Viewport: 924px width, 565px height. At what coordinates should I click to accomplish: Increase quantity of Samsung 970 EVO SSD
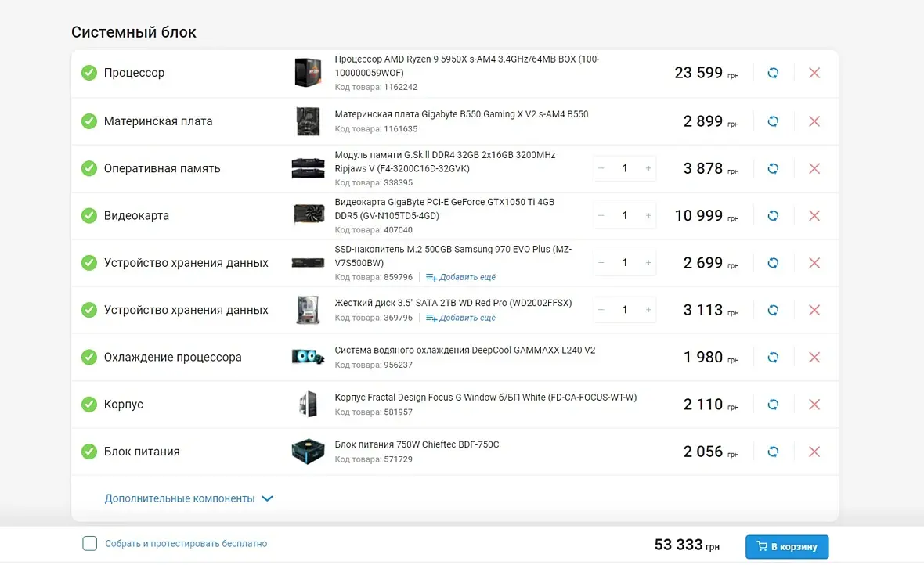[x=648, y=263]
